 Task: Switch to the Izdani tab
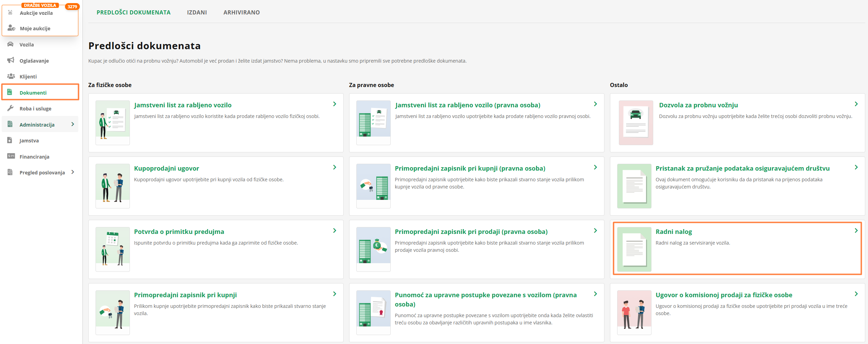click(x=197, y=12)
